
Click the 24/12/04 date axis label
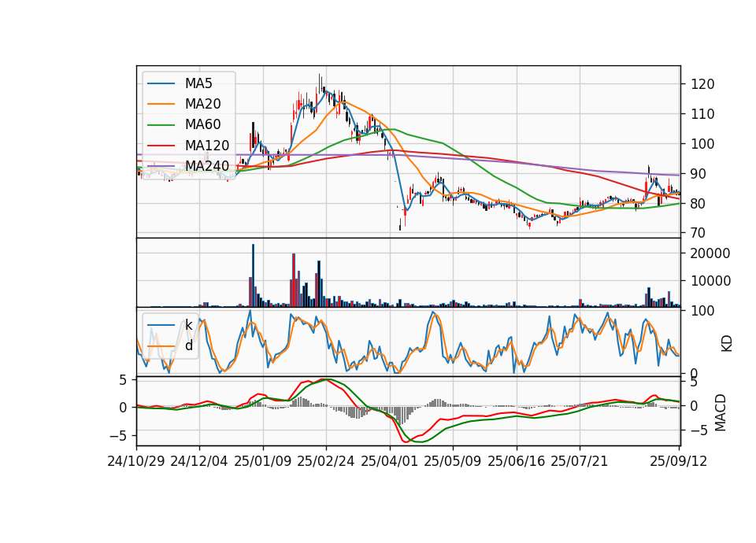click(x=199, y=461)
